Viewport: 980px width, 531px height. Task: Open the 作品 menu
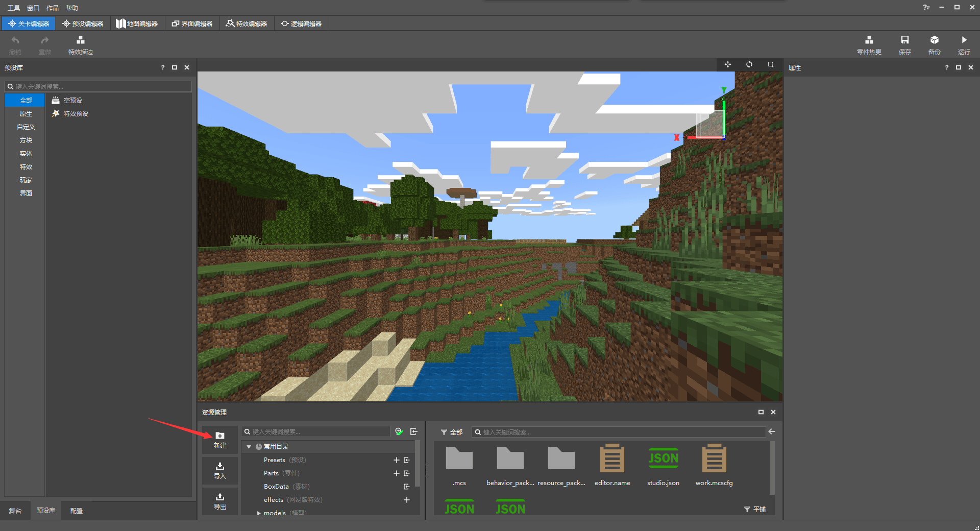pyautogui.click(x=53, y=8)
